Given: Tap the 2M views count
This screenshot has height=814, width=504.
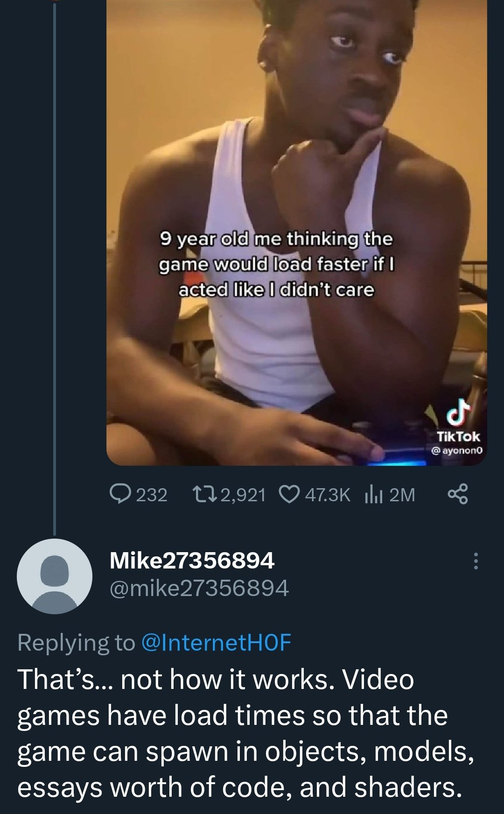Looking at the screenshot, I should pyautogui.click(x=402, y=495).
